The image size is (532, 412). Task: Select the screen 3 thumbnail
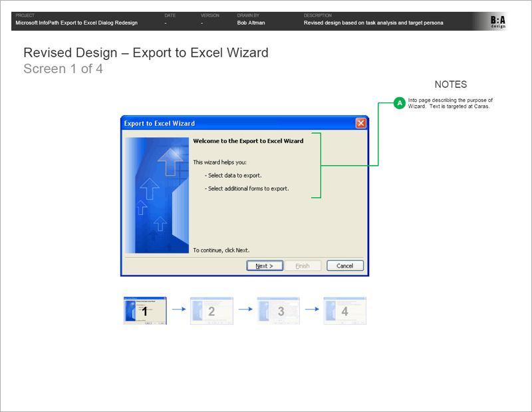point(278,310)
